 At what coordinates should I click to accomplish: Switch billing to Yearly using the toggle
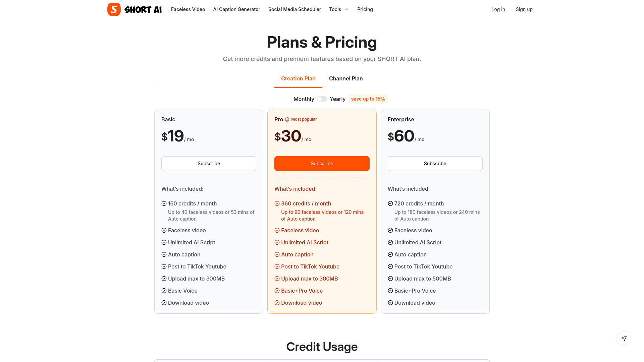[x=322, y=99]
